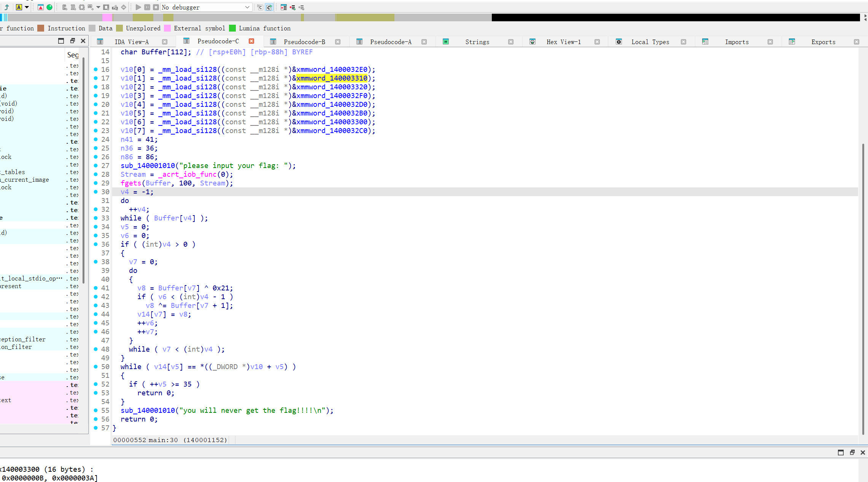Open the No debugger dropdown
The image size is (868, 482).
click(x=247, y=7)
